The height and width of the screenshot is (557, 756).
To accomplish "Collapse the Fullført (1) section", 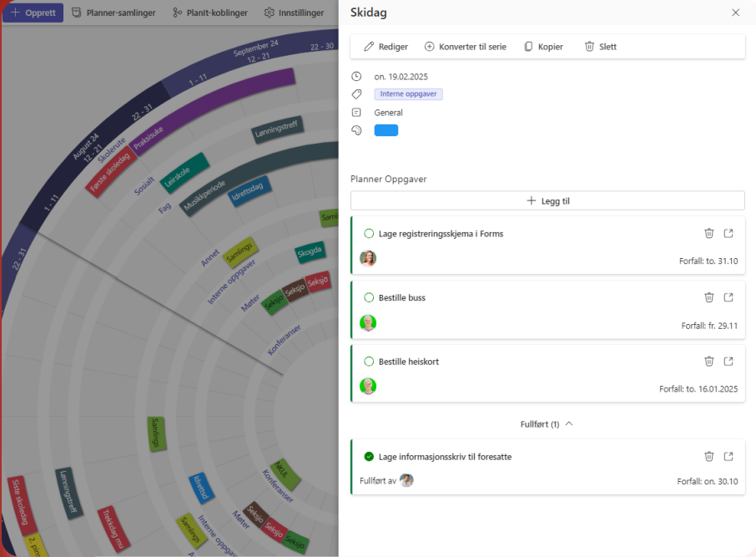I will (547, 424).
